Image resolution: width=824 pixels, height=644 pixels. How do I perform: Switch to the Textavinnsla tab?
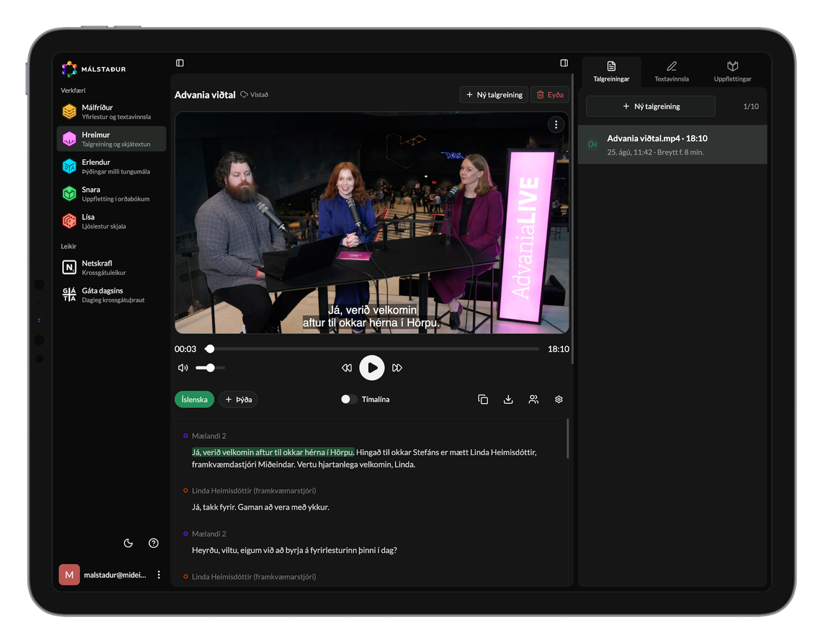click(x=672, y=72)
